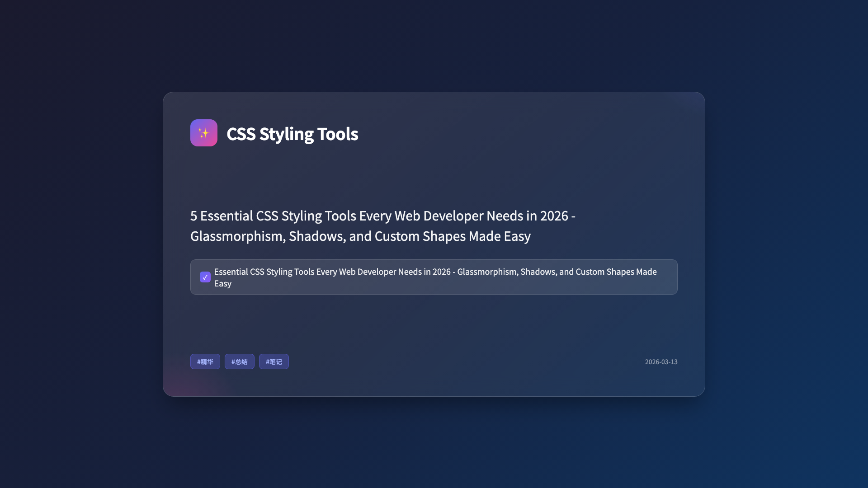
Task: Click the 2026-03-13 date
Action: point(661,362)
